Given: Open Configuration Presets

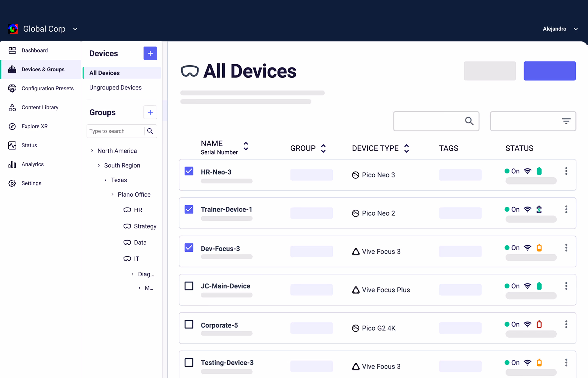Looking at the screenshot, I should tap(48, 88).
